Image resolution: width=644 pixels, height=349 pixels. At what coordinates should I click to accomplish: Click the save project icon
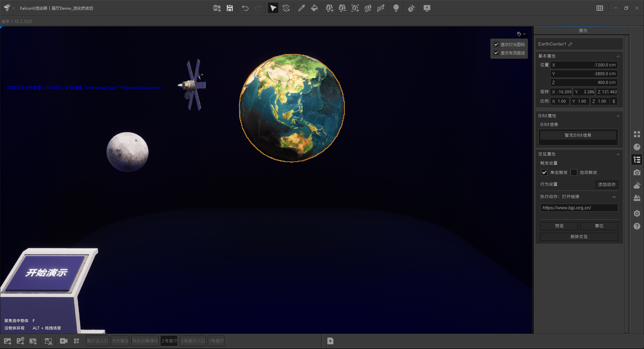pos(230,8)
